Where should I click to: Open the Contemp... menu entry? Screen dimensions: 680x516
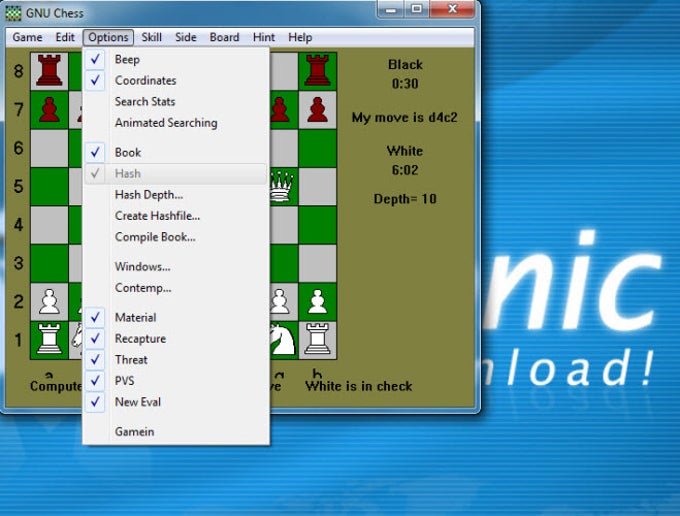pos(176,288)
